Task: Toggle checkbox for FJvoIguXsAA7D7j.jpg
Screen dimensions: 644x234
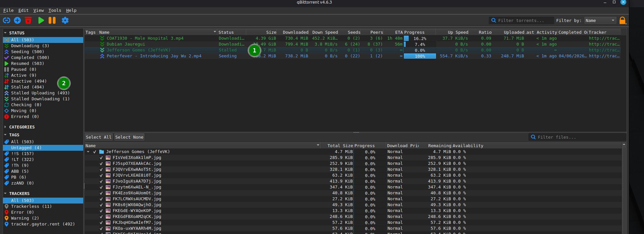Action: point(101,181)
